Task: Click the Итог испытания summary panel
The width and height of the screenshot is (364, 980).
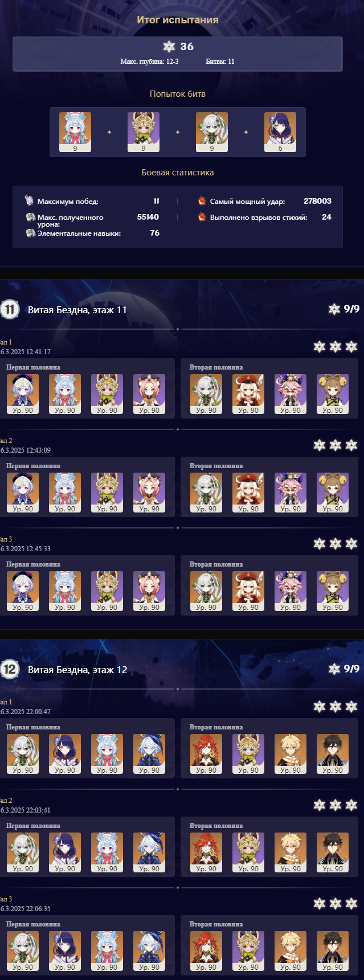Action: (178, 54)
